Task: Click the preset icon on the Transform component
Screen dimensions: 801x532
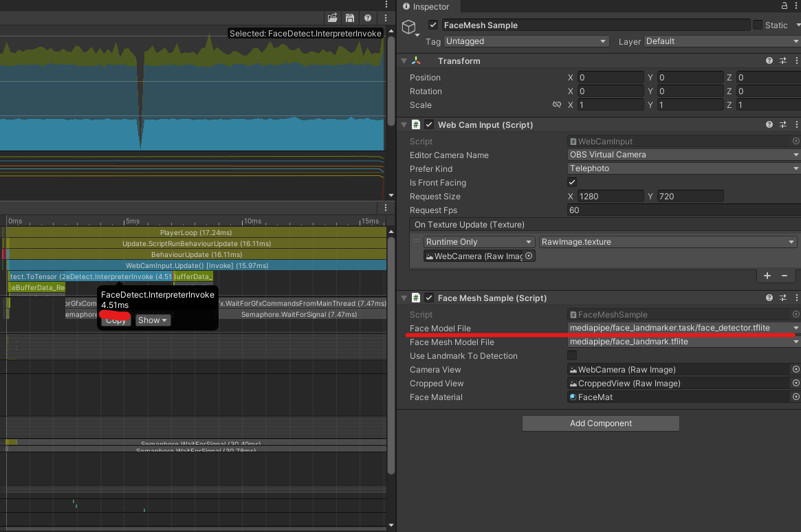Action: pyautogui.click(x=784, y=60)
